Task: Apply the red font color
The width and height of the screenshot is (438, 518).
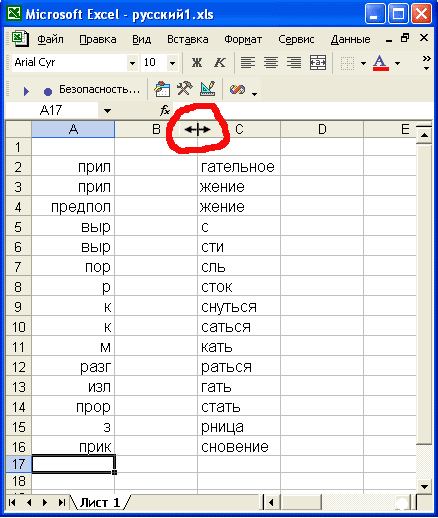Action: click(x=381, y=62)
